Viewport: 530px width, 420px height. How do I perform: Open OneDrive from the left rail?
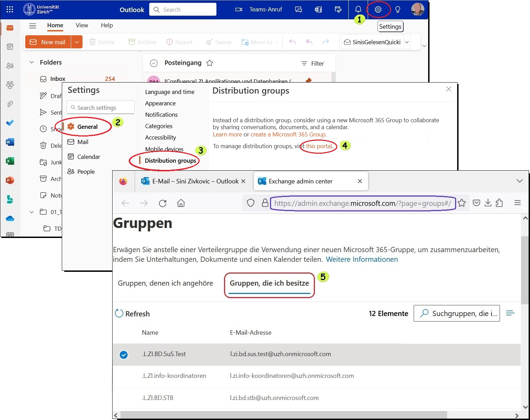(10, 219)
